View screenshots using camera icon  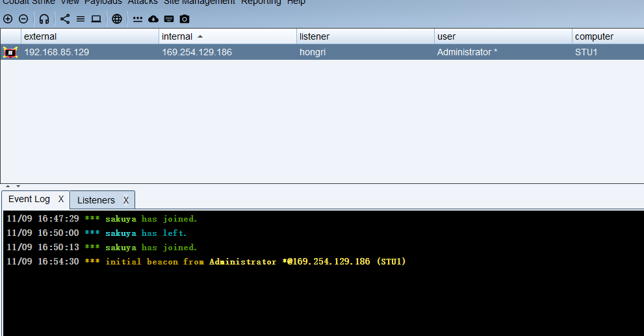coord(185,19)
